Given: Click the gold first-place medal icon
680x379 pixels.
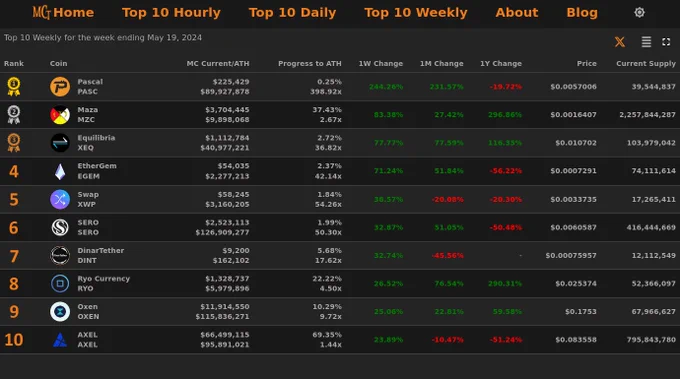Looking at the screenshot, I should [14, 86].
